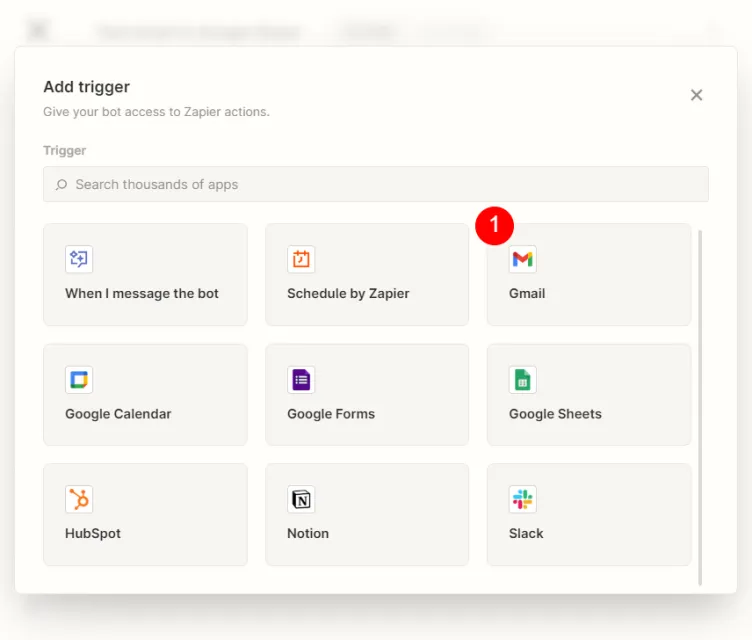
Task: Click the green Google Sheets icon
Action: (522, 380)
